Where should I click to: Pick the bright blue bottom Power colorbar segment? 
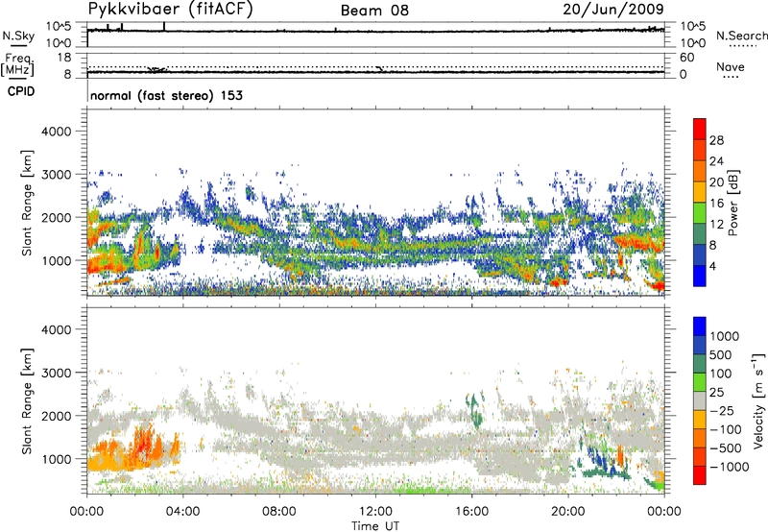pyautogui.click(x=700, y=276)
